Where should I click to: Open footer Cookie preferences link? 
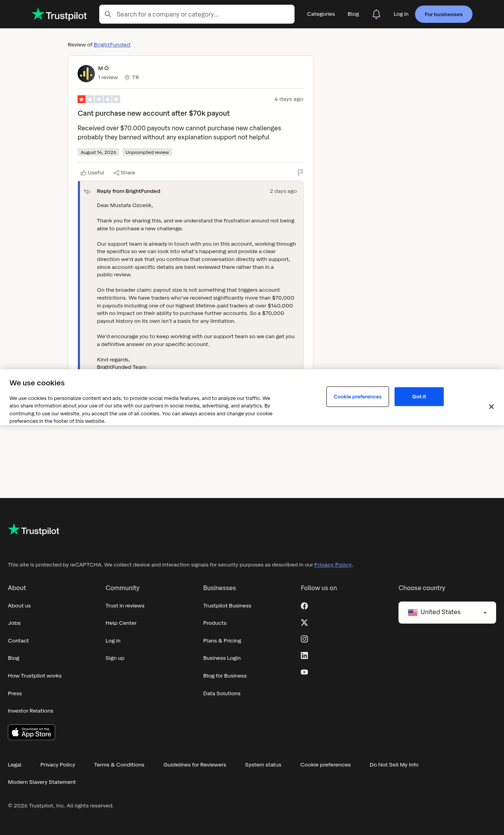[325, 765]
